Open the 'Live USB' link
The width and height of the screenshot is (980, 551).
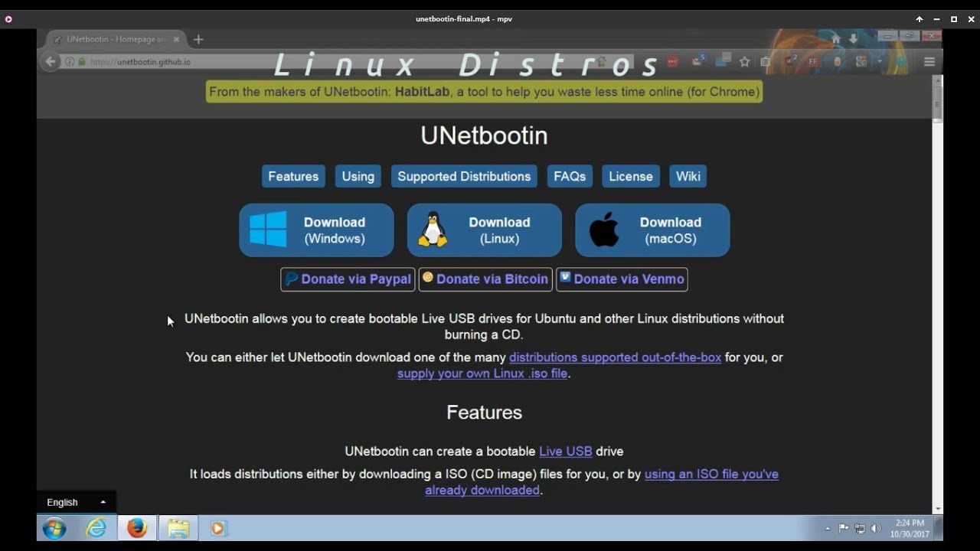click(x=565, y=452)
